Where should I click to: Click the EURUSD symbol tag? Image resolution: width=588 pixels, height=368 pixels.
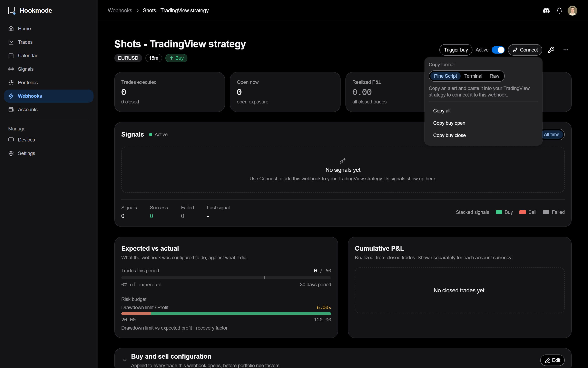coord(128,58)
